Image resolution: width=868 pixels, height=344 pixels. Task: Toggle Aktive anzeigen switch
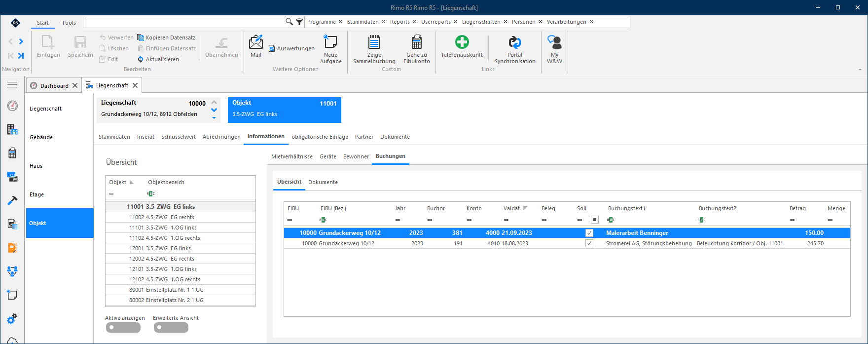tap(123, 327)
